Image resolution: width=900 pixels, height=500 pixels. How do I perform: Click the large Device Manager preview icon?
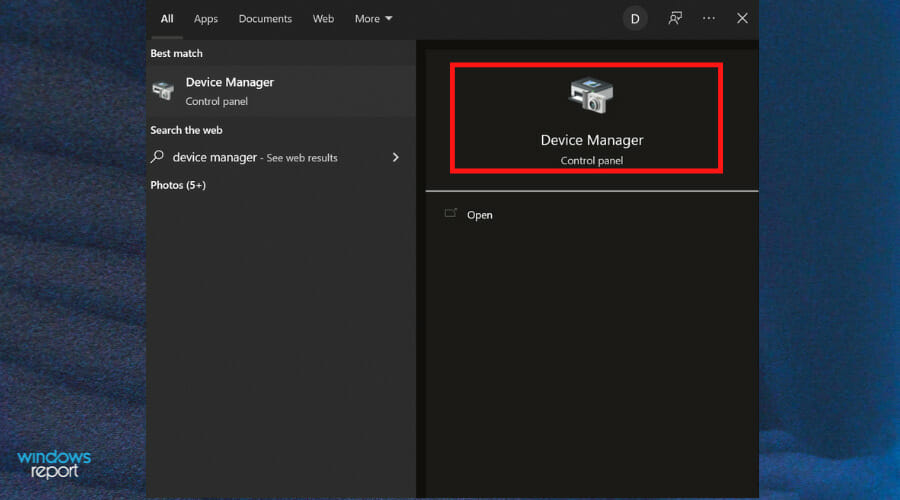591,95
